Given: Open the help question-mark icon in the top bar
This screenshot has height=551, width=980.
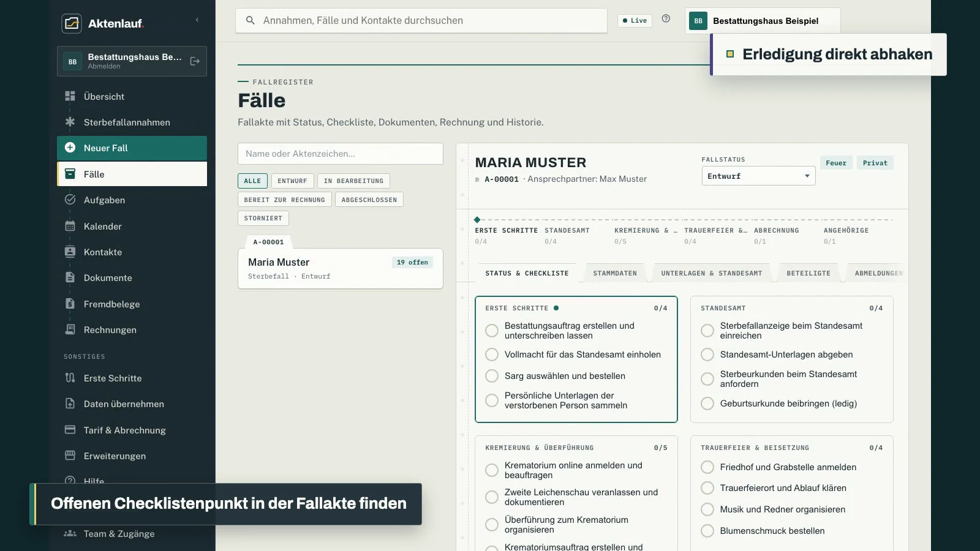Looking at the screenshot, I should pyautogui.click(x=666, y=19).
